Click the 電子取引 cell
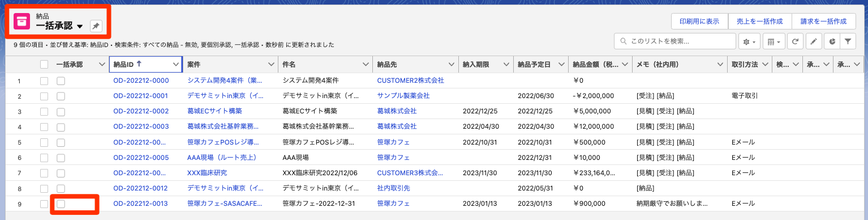 745,96
